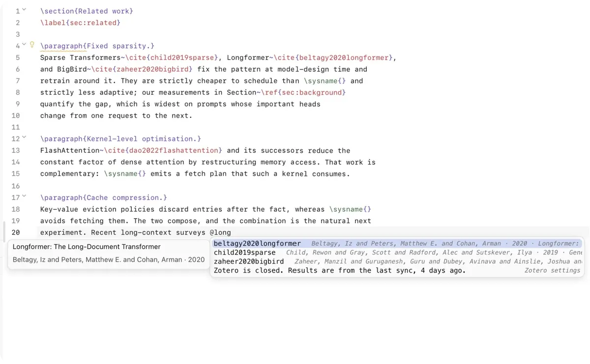The width and height of the screenshot is (590, 364).
Task: Collapse the fold arrow at line 17
Action: click(x=24, y=197)
